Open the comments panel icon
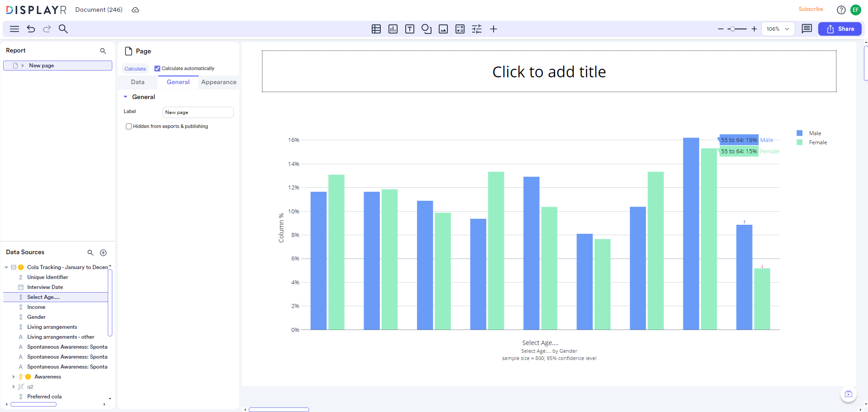Viewport: 868px width, 412px height. click(806, 29)
